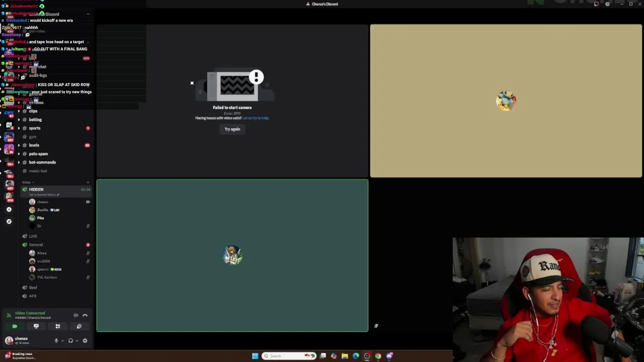Disconnect from voice using hang-up icon
The width and height of the screenshot is (644, 362).
pyautogui.click(x=85, y=315)
